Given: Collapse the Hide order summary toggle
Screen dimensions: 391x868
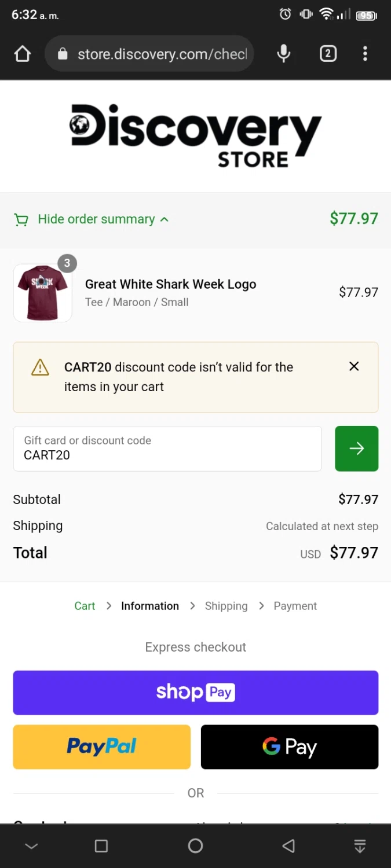Looking at the screenshot, I should 96,219.
